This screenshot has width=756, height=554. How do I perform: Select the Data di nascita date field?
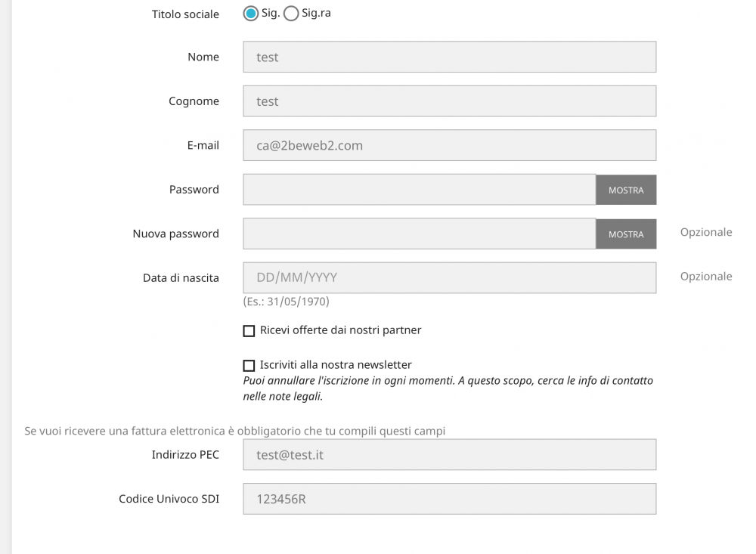tap(449, 277)
